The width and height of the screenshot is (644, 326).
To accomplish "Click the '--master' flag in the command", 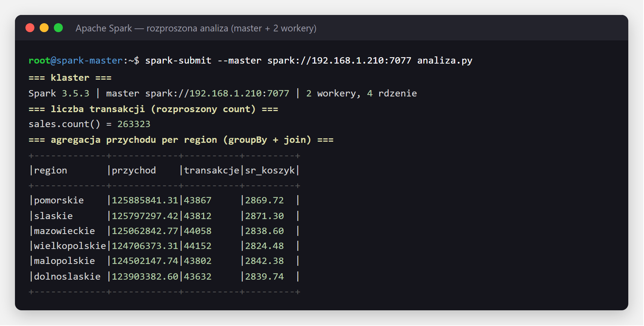I will 239,61.
